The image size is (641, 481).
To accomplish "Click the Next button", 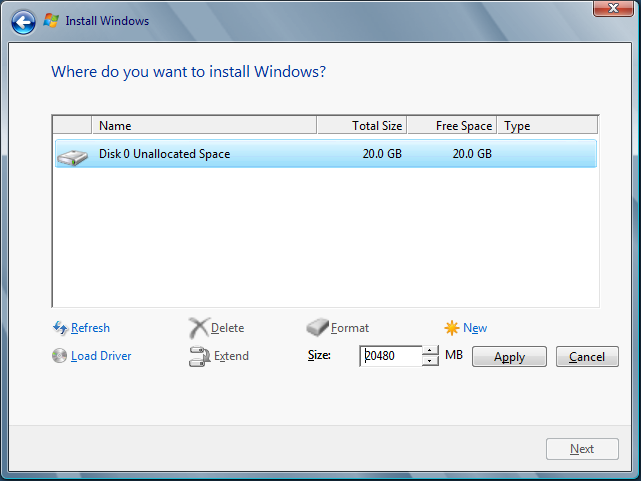I will 582,449.
